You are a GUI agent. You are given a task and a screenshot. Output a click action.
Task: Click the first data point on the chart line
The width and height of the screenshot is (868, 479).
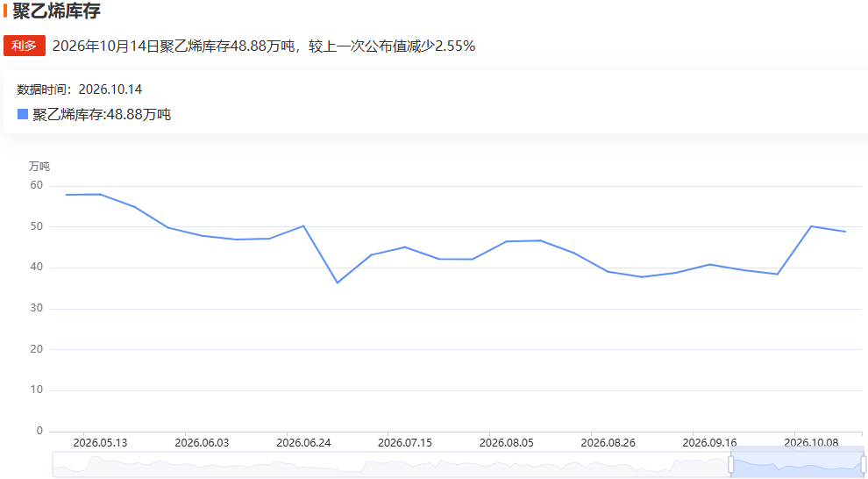click(67, 195)
